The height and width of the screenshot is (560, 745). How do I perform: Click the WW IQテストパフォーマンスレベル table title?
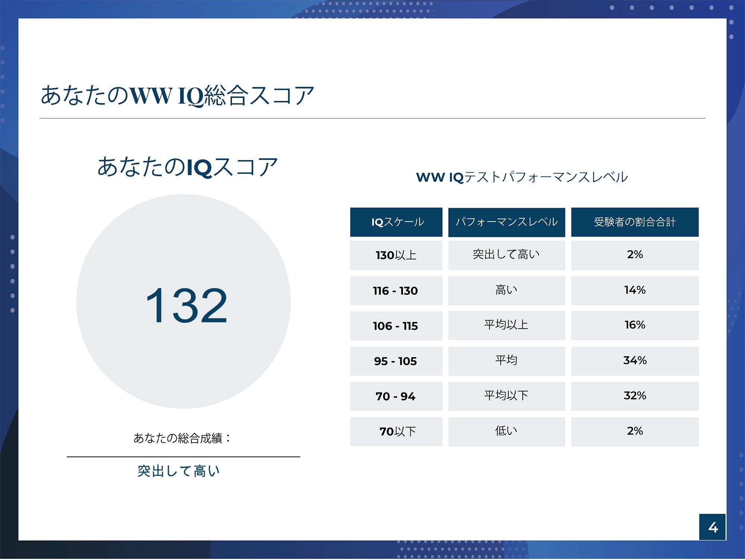click(522, 177)
